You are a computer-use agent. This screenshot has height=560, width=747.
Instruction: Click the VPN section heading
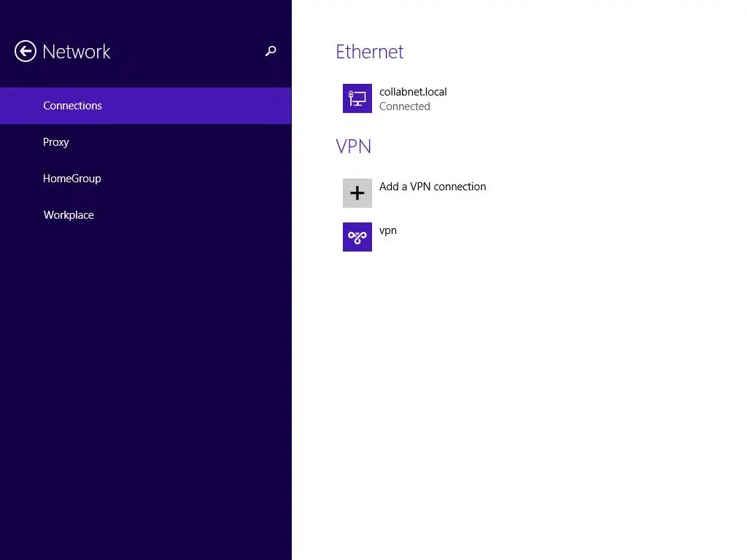coord(354,147)
